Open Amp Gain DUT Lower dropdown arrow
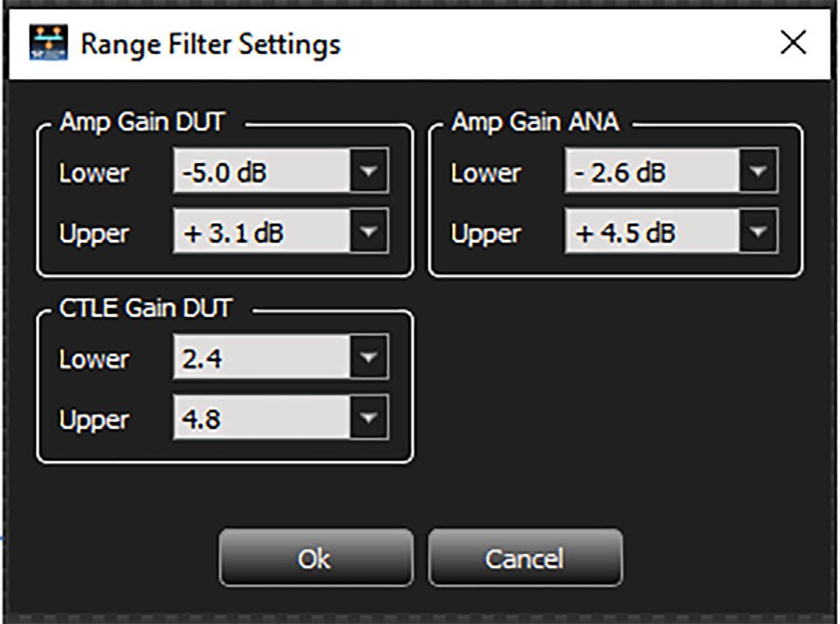 [368, 172]
